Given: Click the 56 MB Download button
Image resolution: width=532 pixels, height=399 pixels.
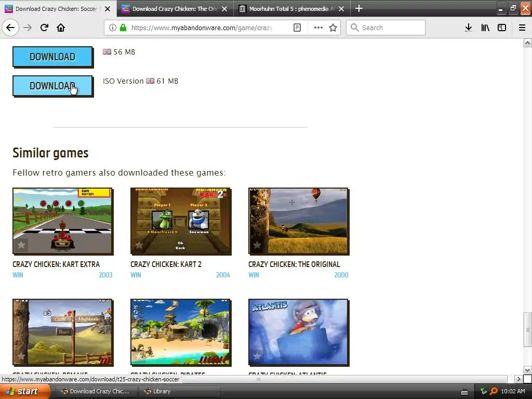Looking at the screenshot, I should (52, 57).
